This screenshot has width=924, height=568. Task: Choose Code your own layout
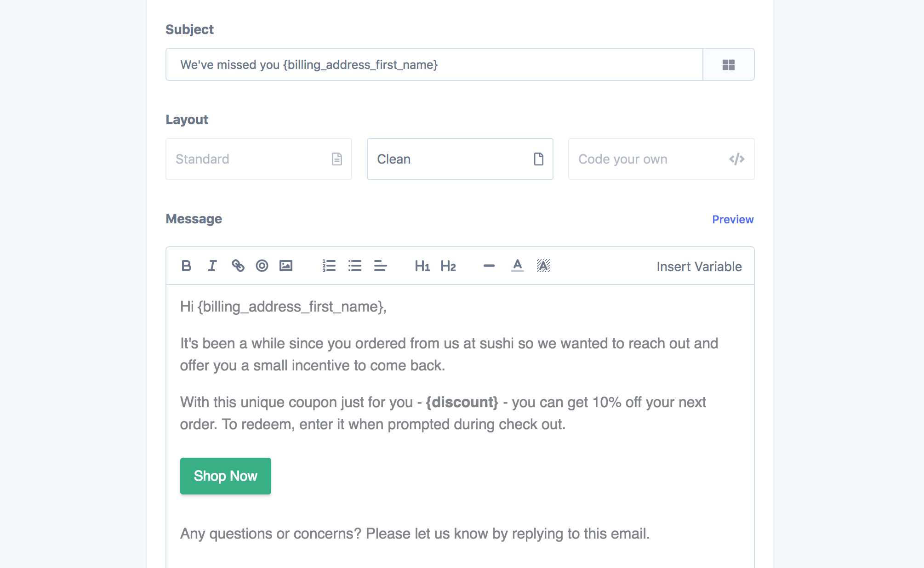click(x=661, y=159)
